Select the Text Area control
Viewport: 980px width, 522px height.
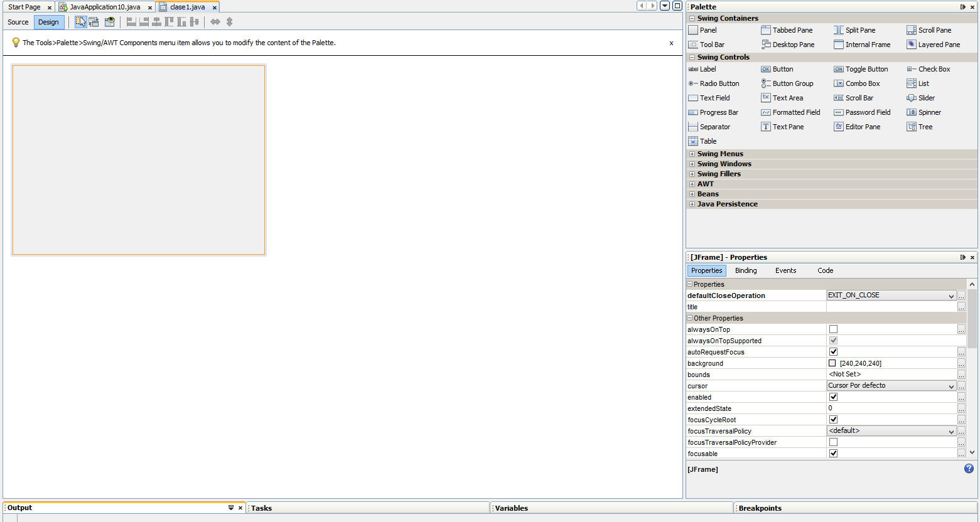click(x=782, y=98)
